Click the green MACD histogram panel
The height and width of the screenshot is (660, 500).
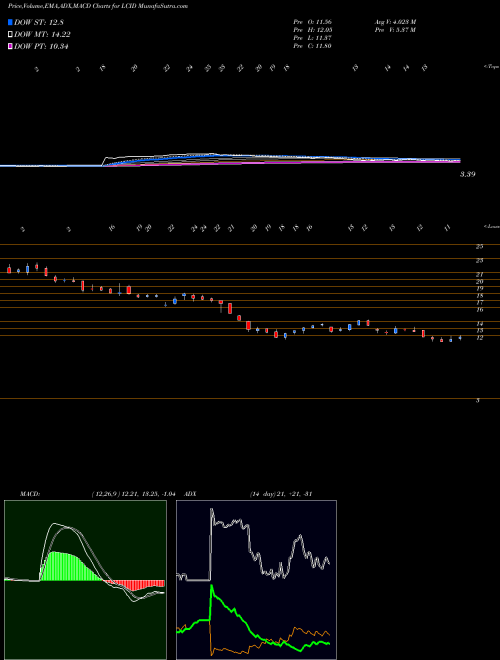(x=85, y=580)
